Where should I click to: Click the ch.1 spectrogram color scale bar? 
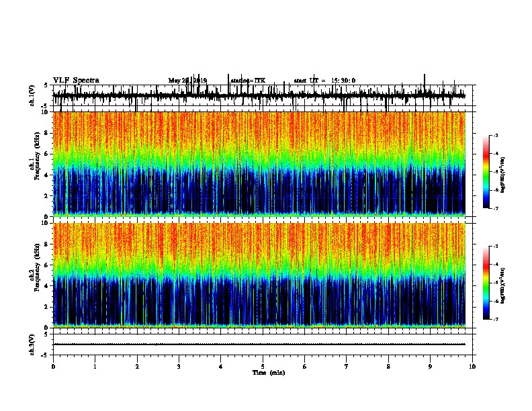[486, 171]
